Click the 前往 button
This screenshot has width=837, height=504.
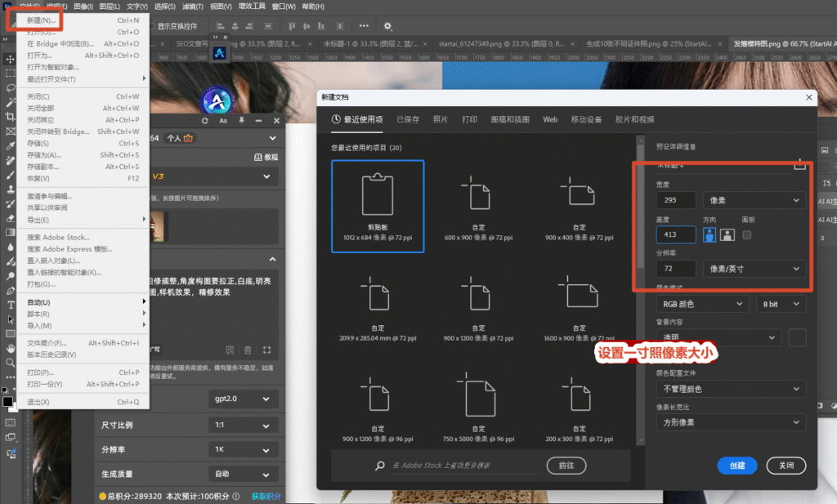[x=566, y=466]
